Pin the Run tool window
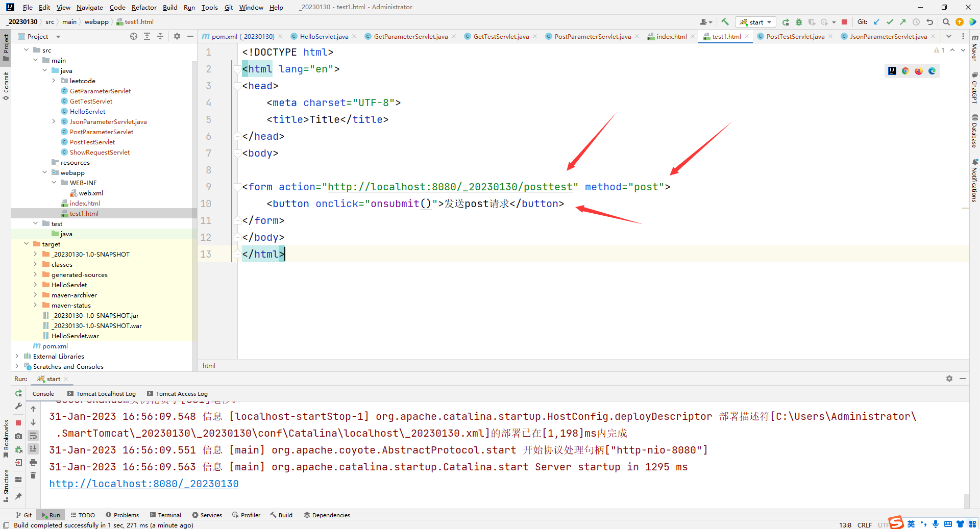 [x=19, y=495]
